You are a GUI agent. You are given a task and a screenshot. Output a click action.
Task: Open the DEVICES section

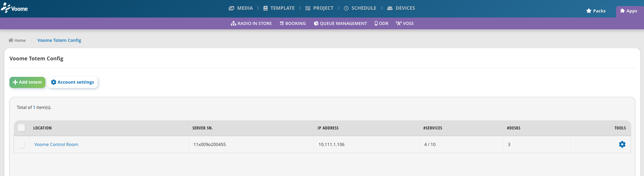point(401,8)
